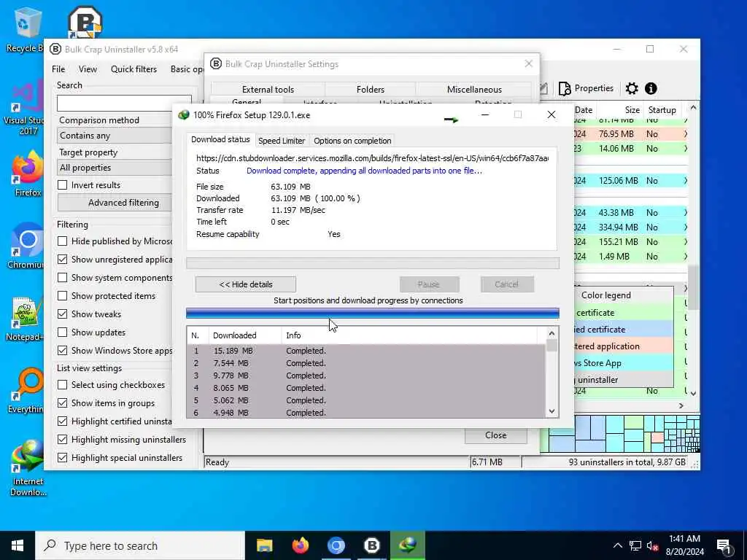Click the Advanced filtering button
Screen dimensions: 747x560
click(115, 203)
